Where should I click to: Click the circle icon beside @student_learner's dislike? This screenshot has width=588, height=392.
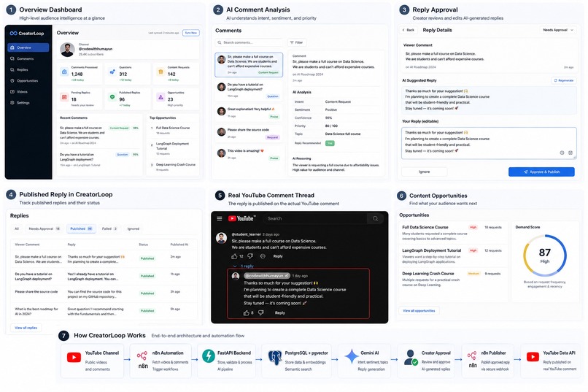[x=263, y=256]
